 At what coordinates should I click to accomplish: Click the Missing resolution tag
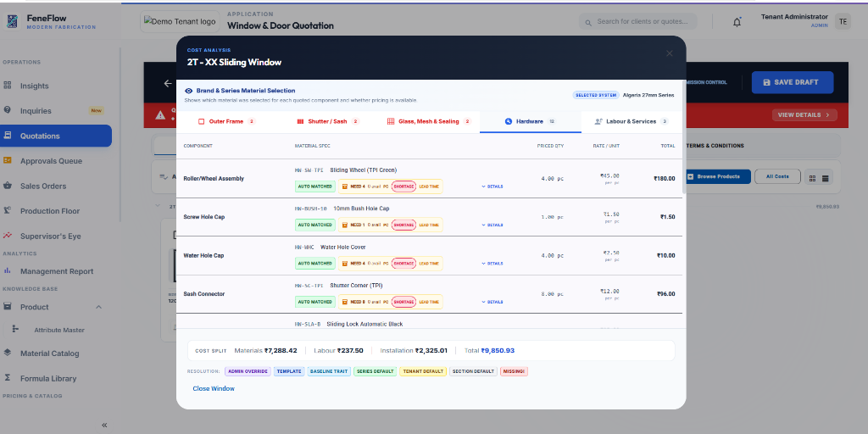click(x=515, y=371)
